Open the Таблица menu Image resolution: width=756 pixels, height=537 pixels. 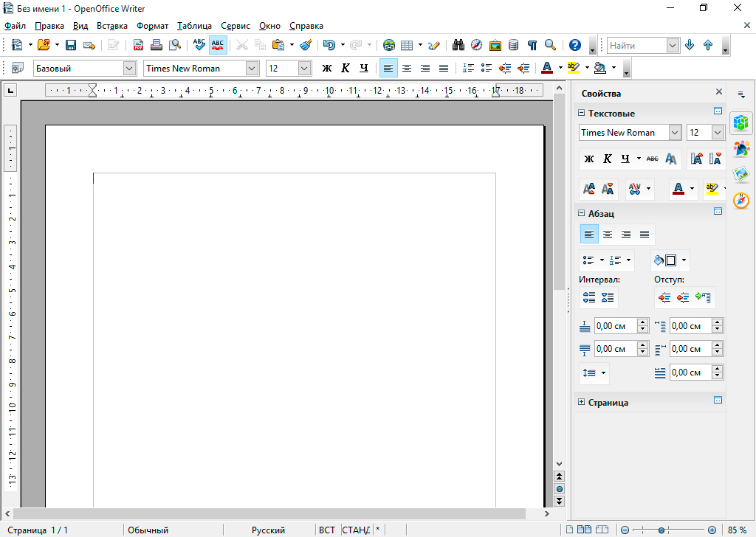[x=194, y=26]
